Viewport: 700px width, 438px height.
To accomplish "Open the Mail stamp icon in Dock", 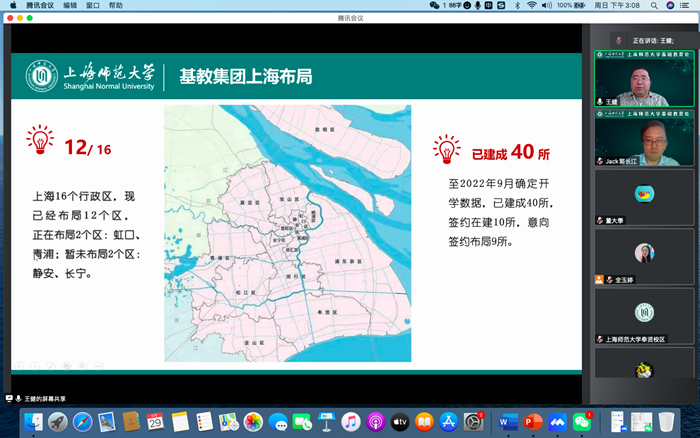I will (x=107, y=422).
